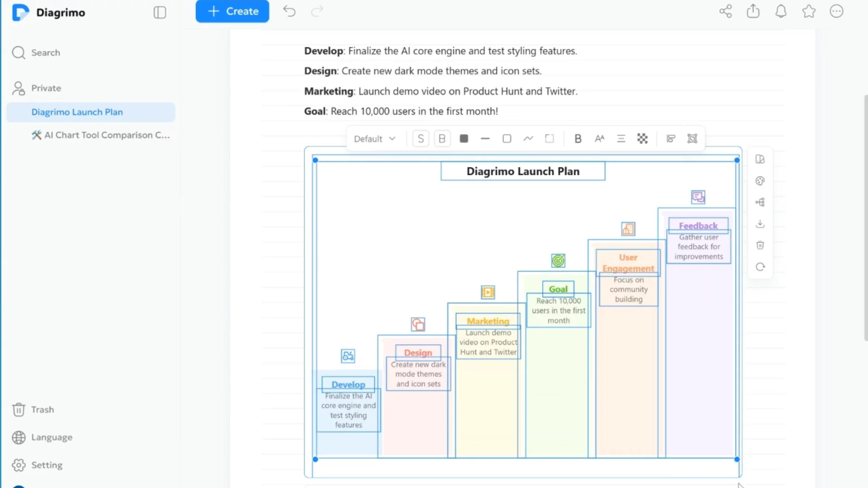Viewport: 868px width, 488px height.
Task: Click the Goal line in document text
Action: pos(401,111)
